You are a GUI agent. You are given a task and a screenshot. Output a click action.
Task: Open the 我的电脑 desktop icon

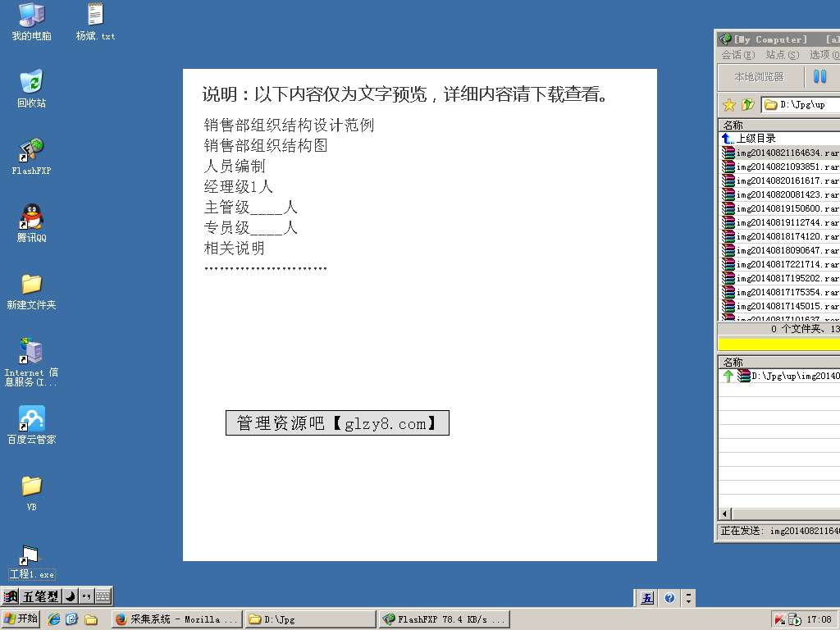(x=32, y=21)
